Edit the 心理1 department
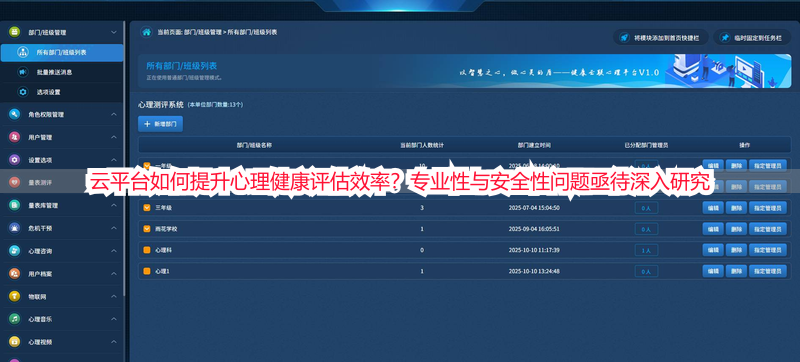The height and width of the screenshot is (362, 800). click(x=713, y=271)
